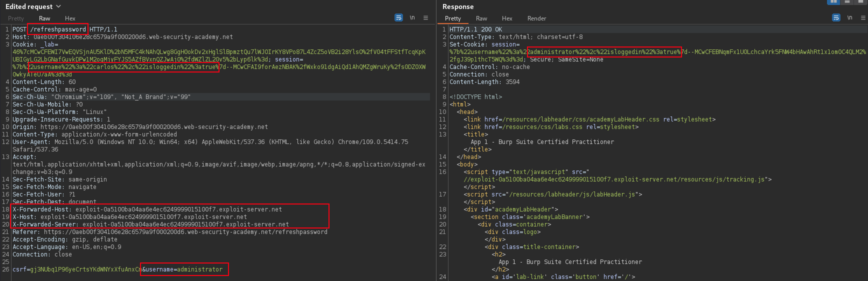Click 'Sec-Fetch-Site: same-origin' header

59,179
